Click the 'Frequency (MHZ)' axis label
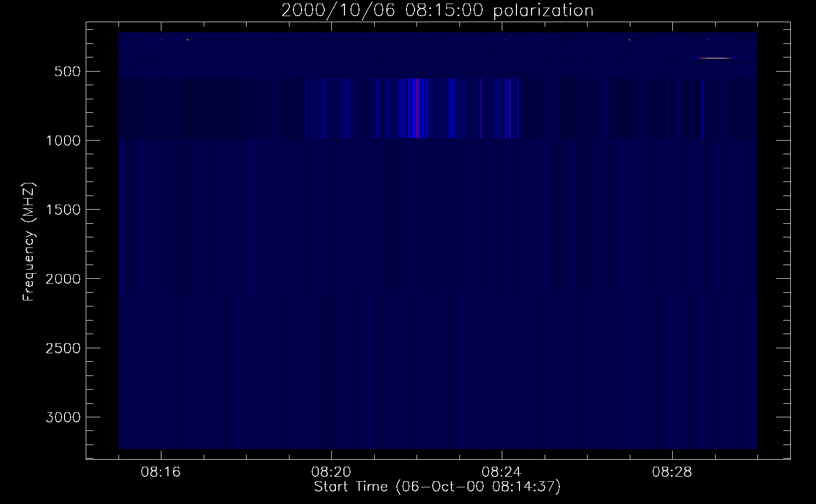The image size is (816, 504). (x=29, y=242)
